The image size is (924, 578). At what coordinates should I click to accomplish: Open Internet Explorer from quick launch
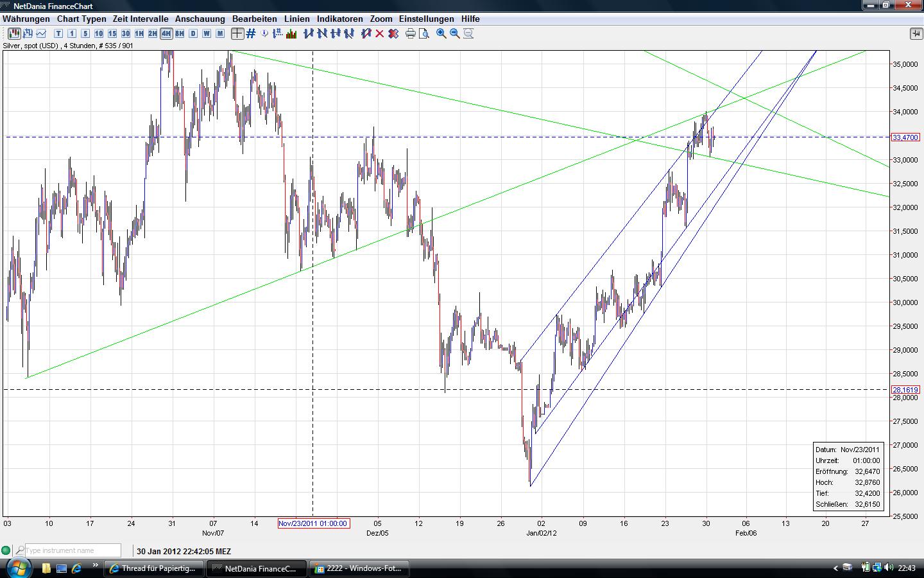77,568
